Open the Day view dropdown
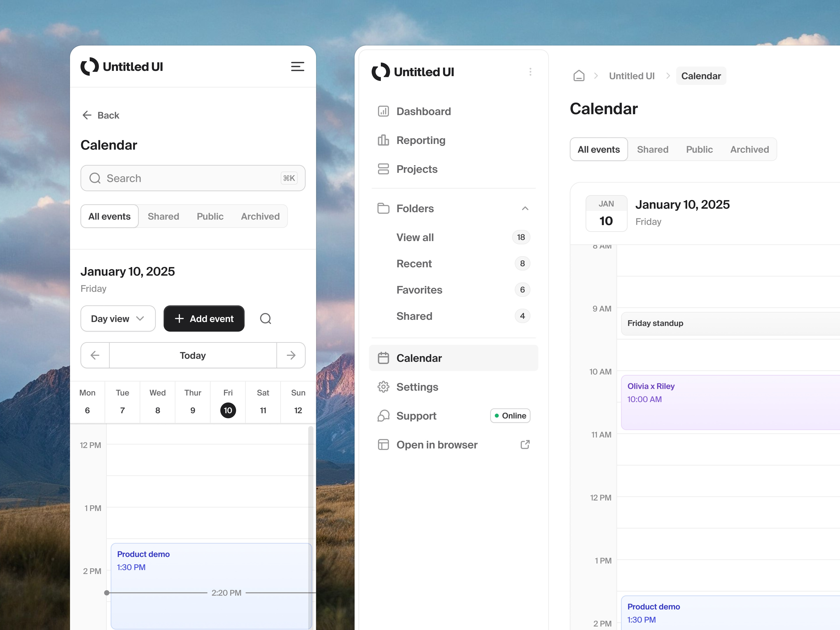The height and width of the screenshot is (630, 840). pos(118,318)
